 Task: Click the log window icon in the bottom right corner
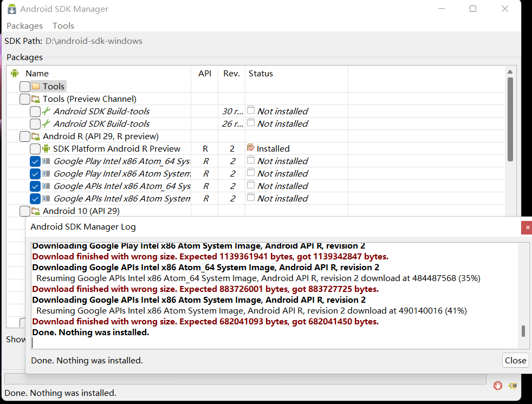[512, 386]
